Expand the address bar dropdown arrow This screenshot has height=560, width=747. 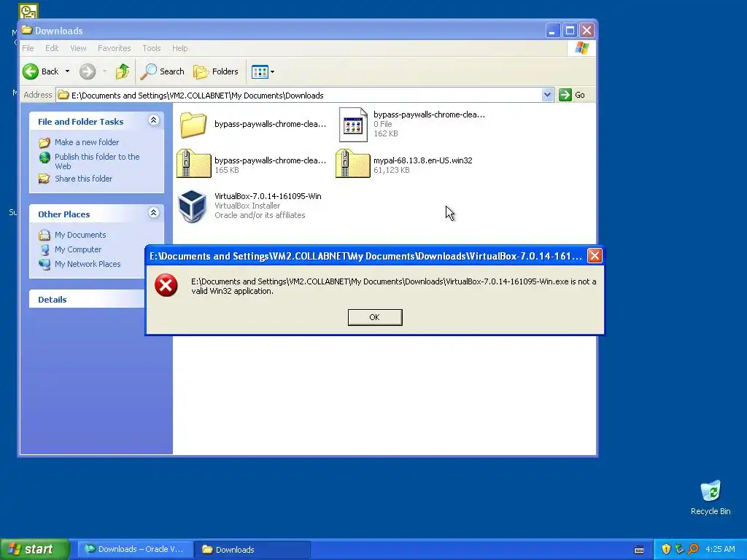click(x=547, y=95)
